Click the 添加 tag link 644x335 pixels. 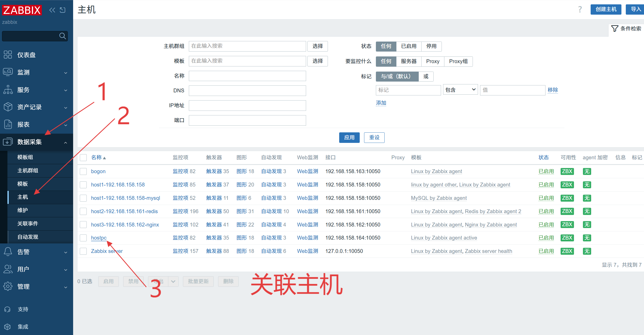pos(381,103)
